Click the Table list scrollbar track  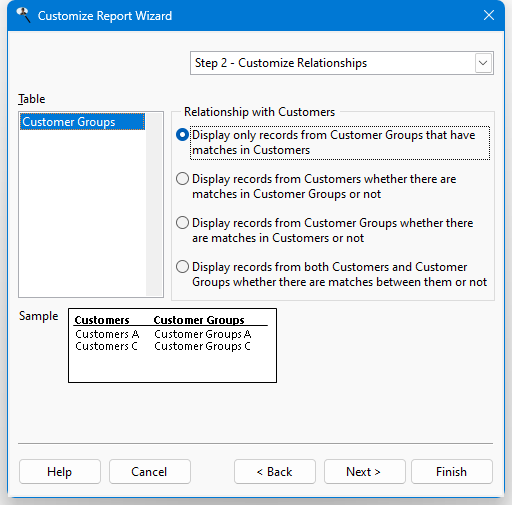point(154,204)
